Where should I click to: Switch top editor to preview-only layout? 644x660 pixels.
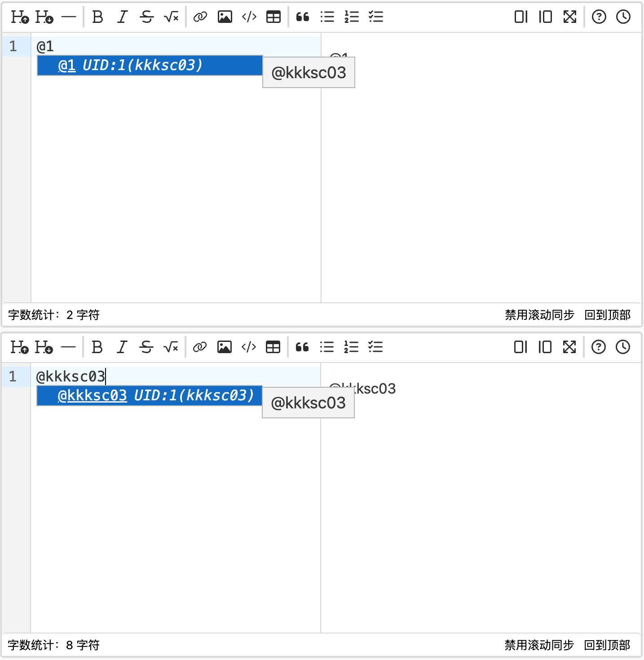(545, 17)
